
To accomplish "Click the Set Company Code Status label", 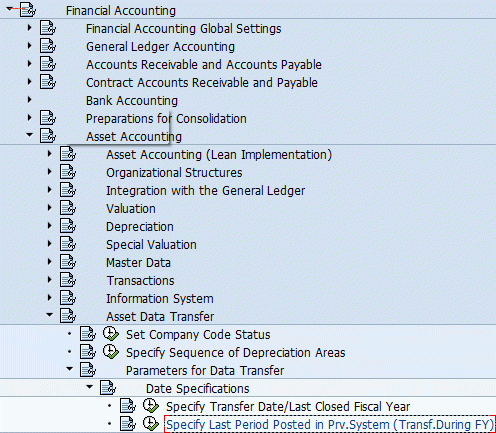I will [x=198, y=335].
